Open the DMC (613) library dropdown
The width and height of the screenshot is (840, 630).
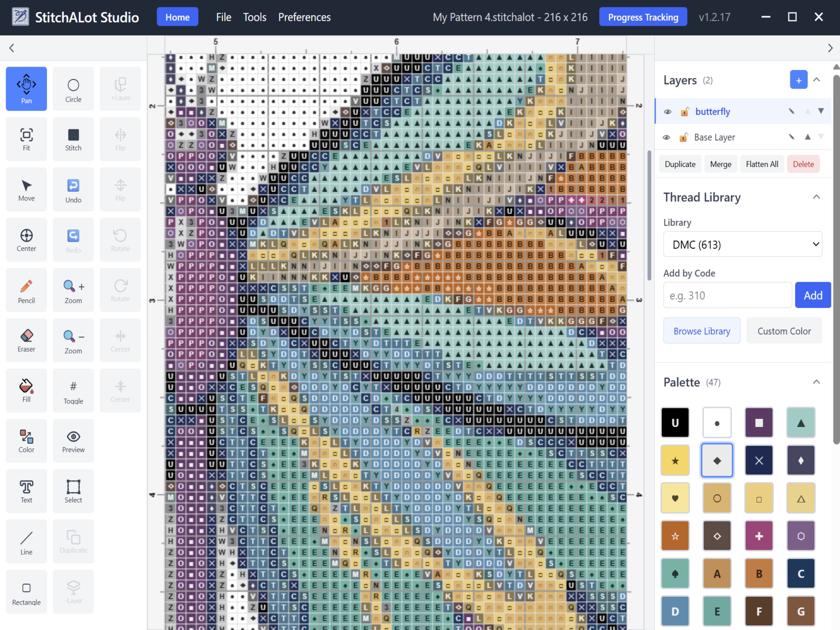pyautogui.click(x=742, y=244)
